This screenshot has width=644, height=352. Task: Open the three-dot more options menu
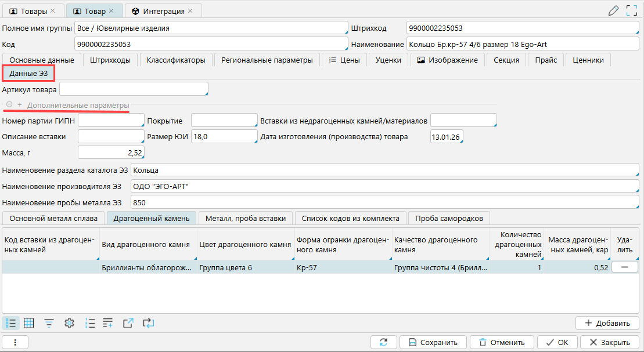coord(15,342)
